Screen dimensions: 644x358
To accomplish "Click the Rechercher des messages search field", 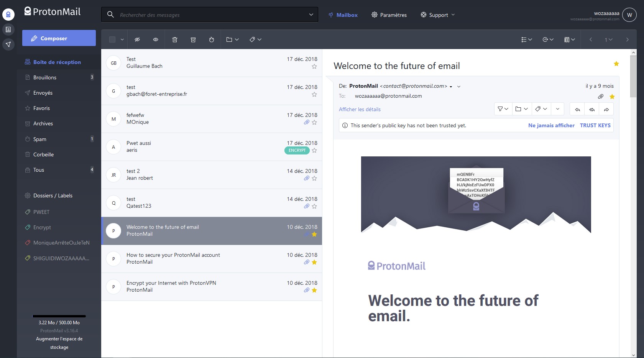I will [x=210, y=15].
